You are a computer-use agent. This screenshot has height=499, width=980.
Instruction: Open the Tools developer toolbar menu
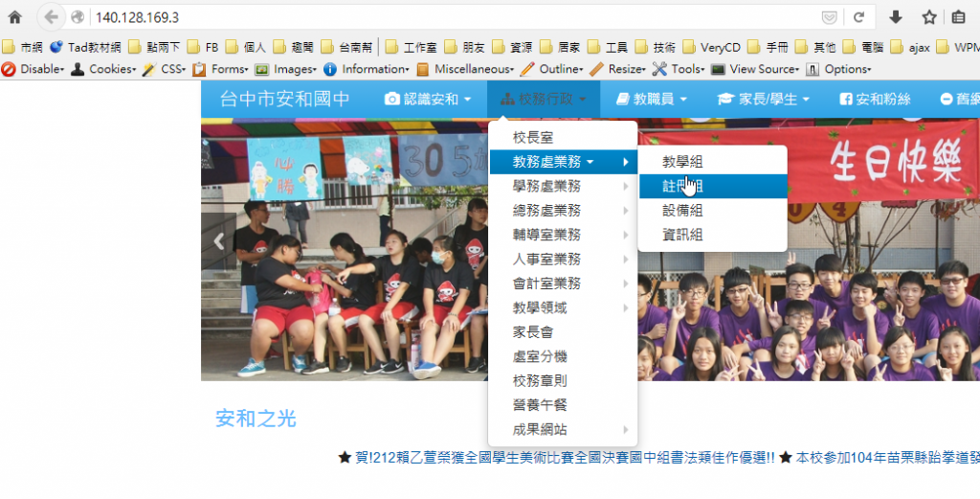tap(679, 69)
